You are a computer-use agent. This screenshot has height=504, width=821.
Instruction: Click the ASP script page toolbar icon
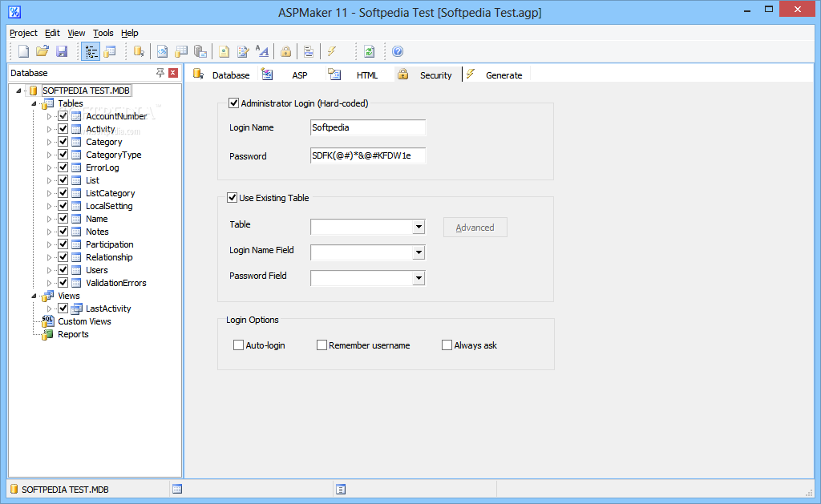tap(162, 51)
